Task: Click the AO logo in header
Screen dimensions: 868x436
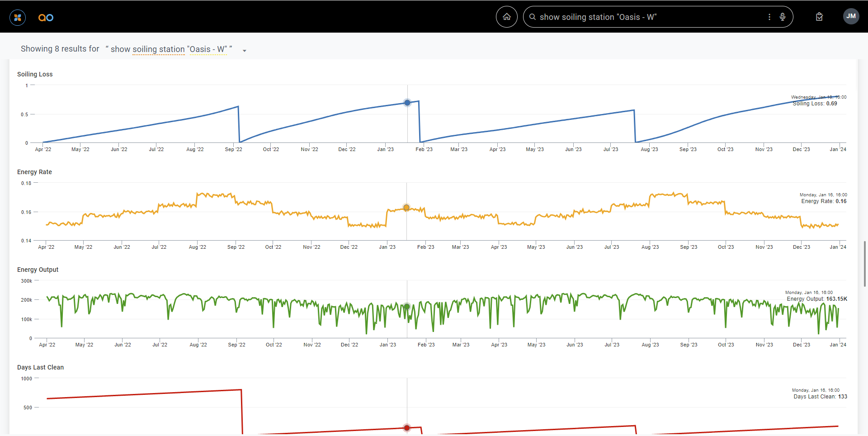Action: pos(46,18)
